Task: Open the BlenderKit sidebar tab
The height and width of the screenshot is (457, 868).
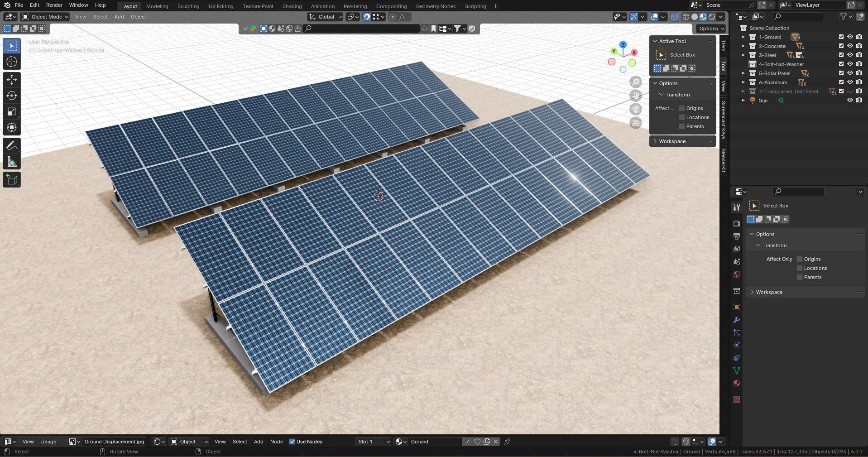Action: pos(723,160)
